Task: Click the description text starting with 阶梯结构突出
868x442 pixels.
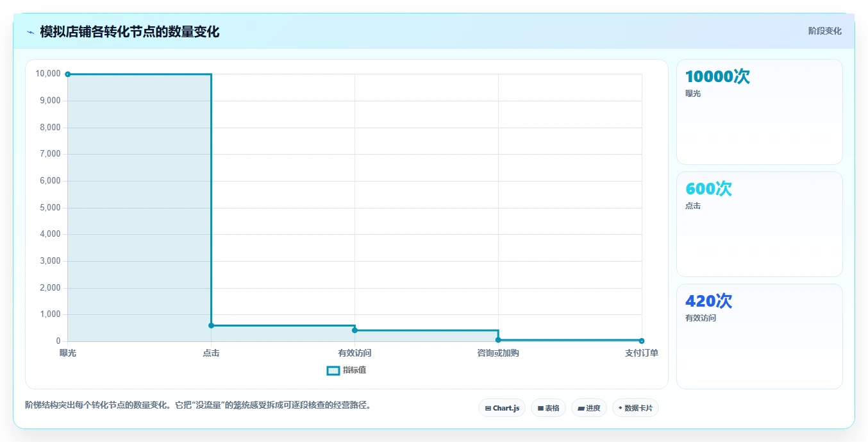Action: (198, 405)
